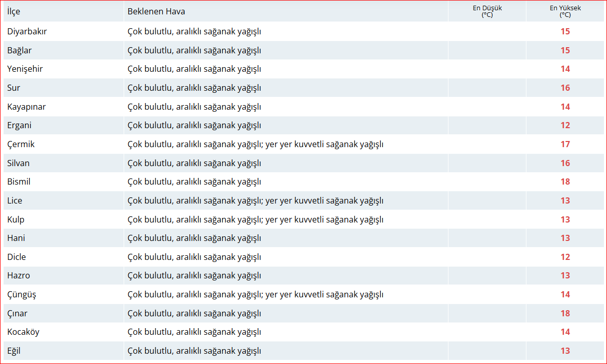The width and height of the screenshot is (607, 364).
Task: Click the En Yüksek (°C) column header
Action: (x=565, y=11)
